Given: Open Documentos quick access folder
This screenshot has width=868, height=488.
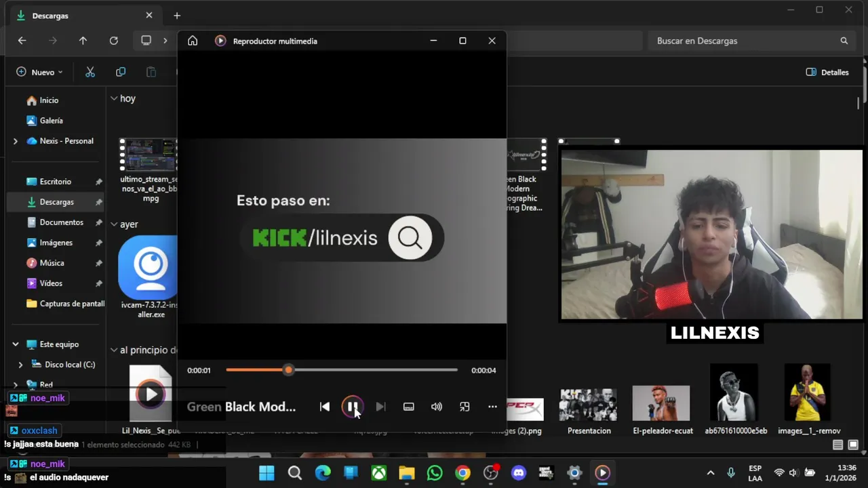Looking at the screenshot, I should 61,222.
